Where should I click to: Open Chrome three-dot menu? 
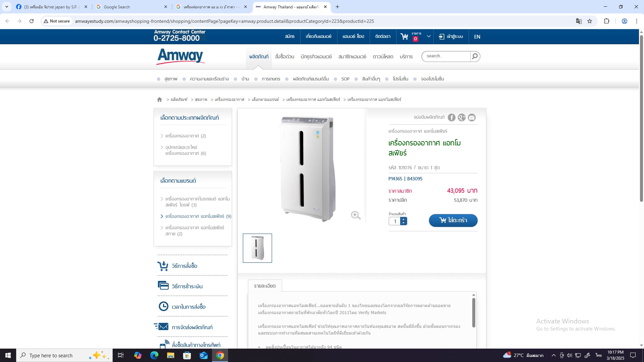[637, 21]
